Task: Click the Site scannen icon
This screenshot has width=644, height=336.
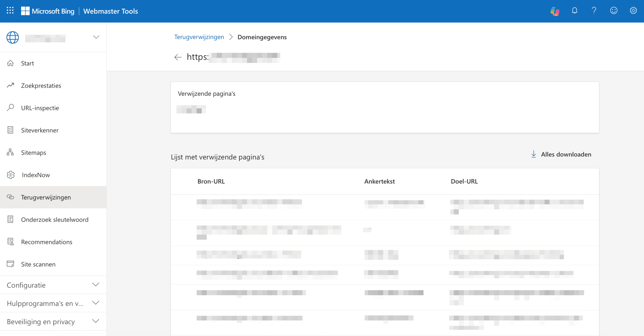Action: 11,264
